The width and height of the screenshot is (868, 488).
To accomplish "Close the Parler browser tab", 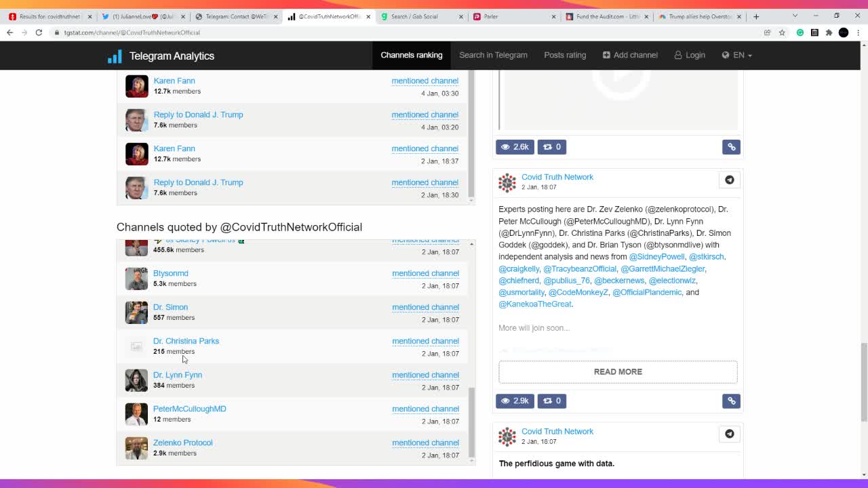I will point(553,16).
